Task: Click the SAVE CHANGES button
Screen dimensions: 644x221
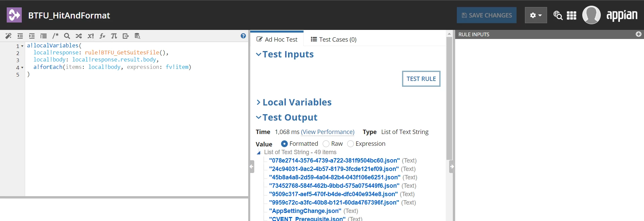Action: pyautogui.click(x=487, y=15)
